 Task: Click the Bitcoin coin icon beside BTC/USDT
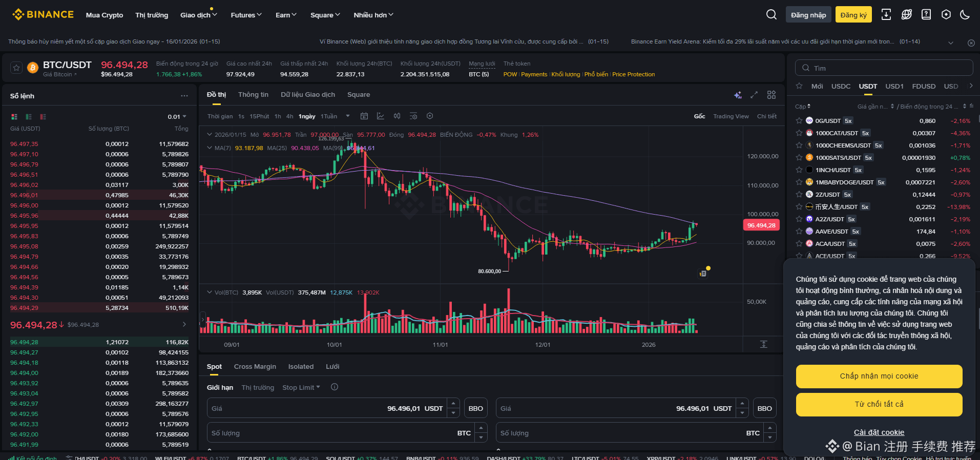pos(33,68)
